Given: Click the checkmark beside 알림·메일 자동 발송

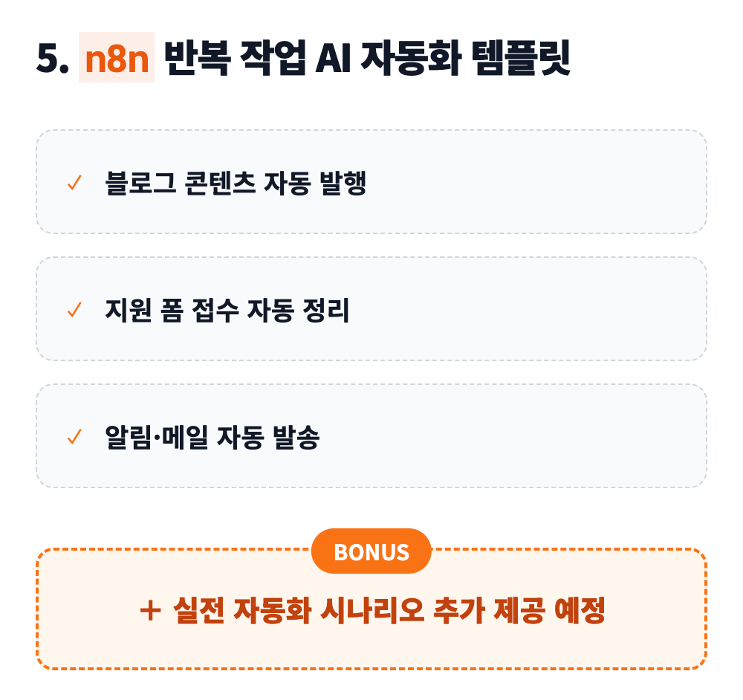Looking at the screenshot, I should point(74,437).
